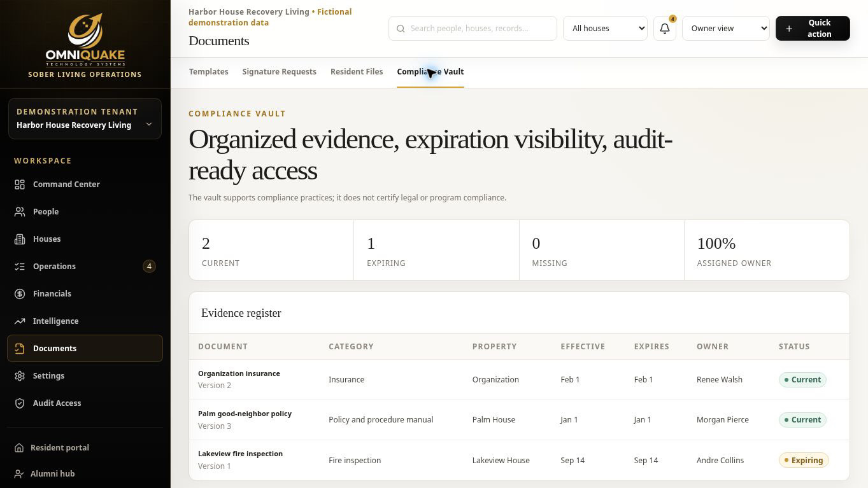Click the STATUS column header

pos(794,347)
